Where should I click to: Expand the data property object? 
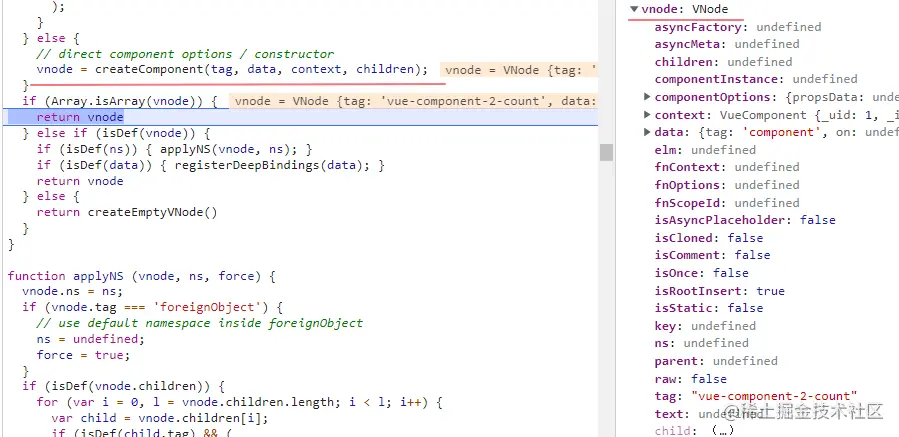(x=647, y=132)
